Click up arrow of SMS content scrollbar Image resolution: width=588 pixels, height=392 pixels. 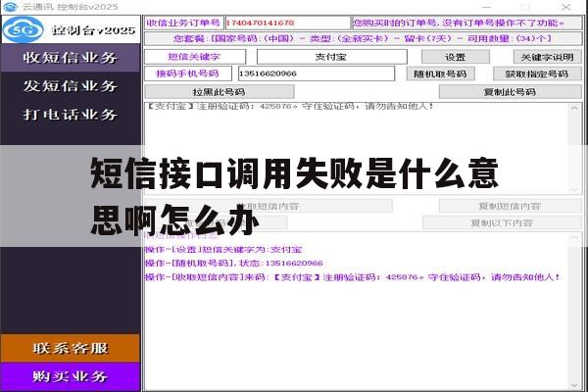(574, 108)
